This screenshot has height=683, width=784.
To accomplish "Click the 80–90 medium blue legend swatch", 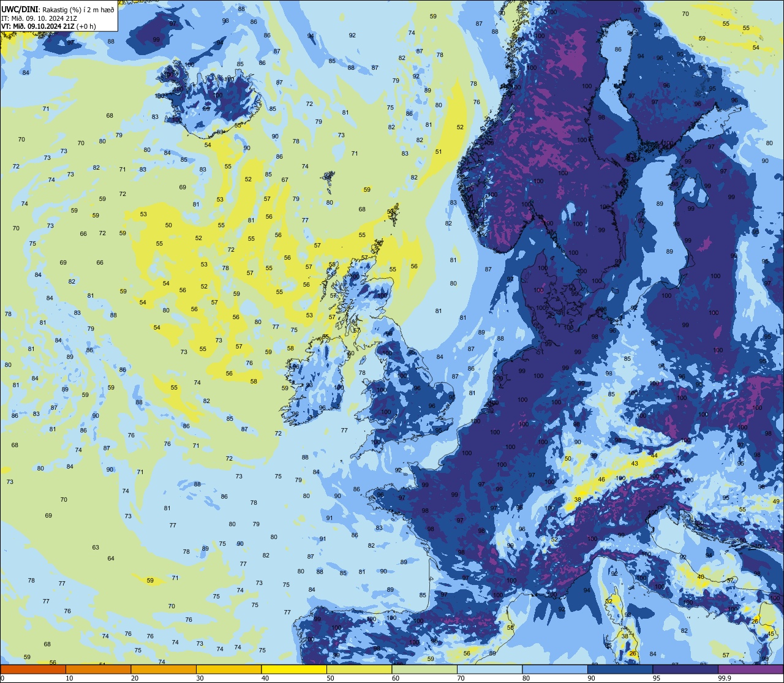I will pyautogui.click(x=555, y=669).
